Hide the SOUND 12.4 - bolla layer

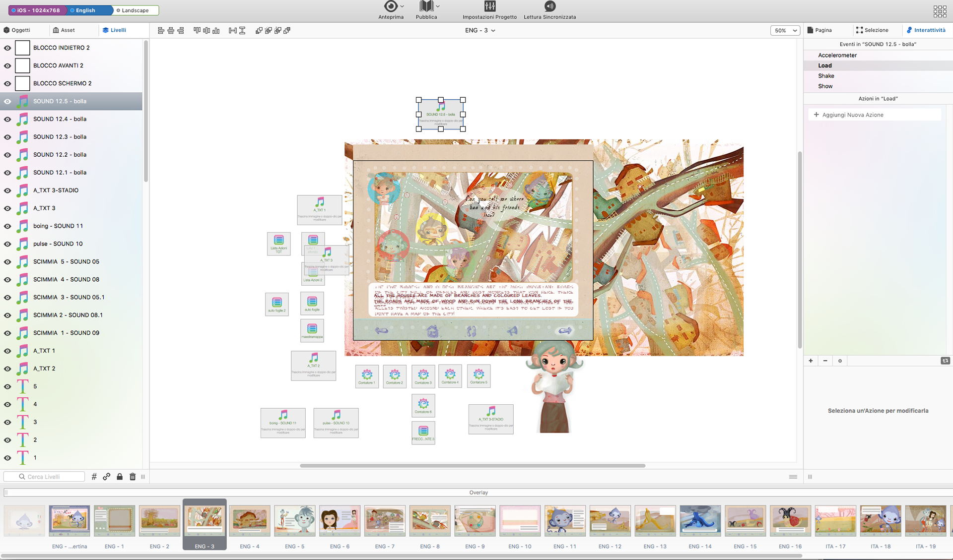pos(7,120)
